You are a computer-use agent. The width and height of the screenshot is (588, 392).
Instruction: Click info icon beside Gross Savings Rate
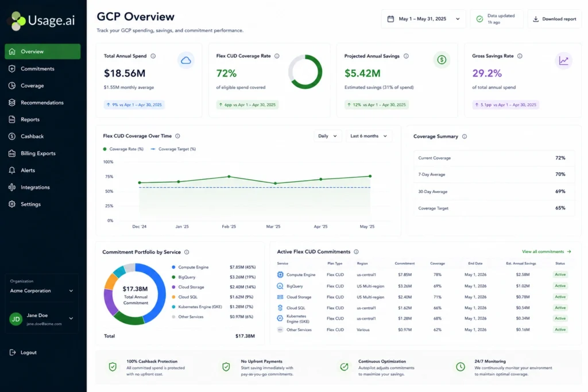[x=520, y=56]
